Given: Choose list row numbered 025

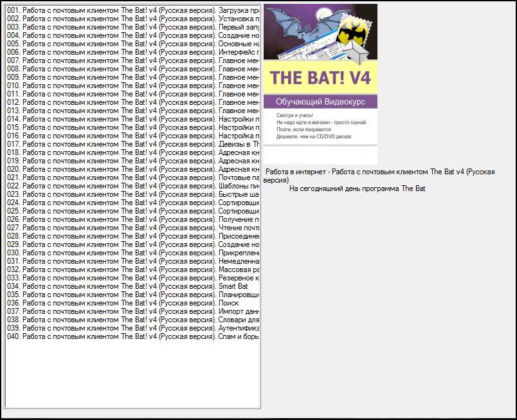Looking at the screenshot, I should pos(133,211).
